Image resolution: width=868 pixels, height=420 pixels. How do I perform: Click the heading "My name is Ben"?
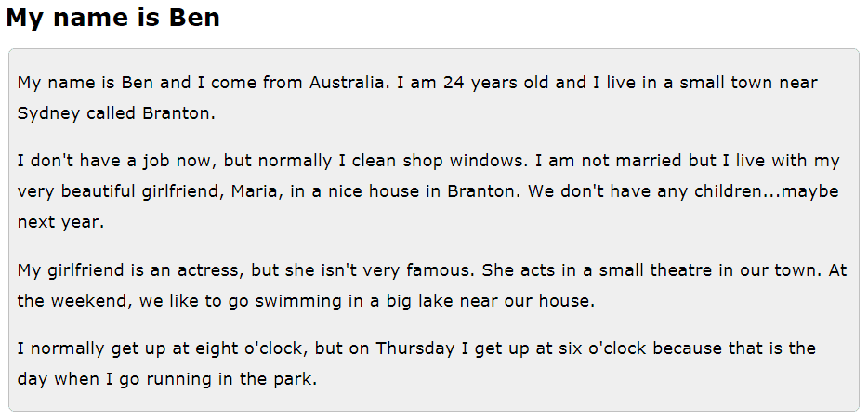pos(112,18)
